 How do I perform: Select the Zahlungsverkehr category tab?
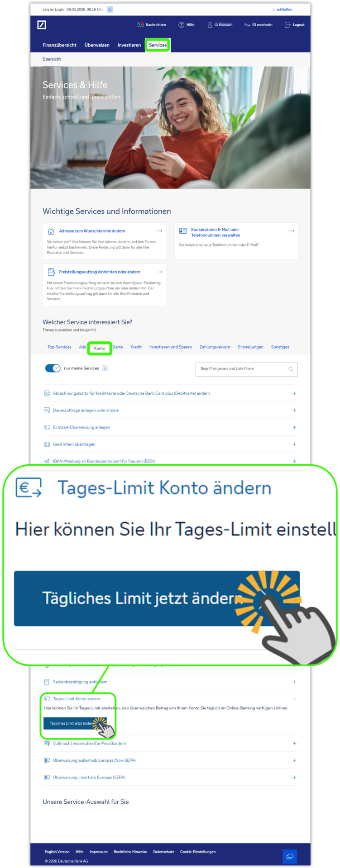point(215,347)
